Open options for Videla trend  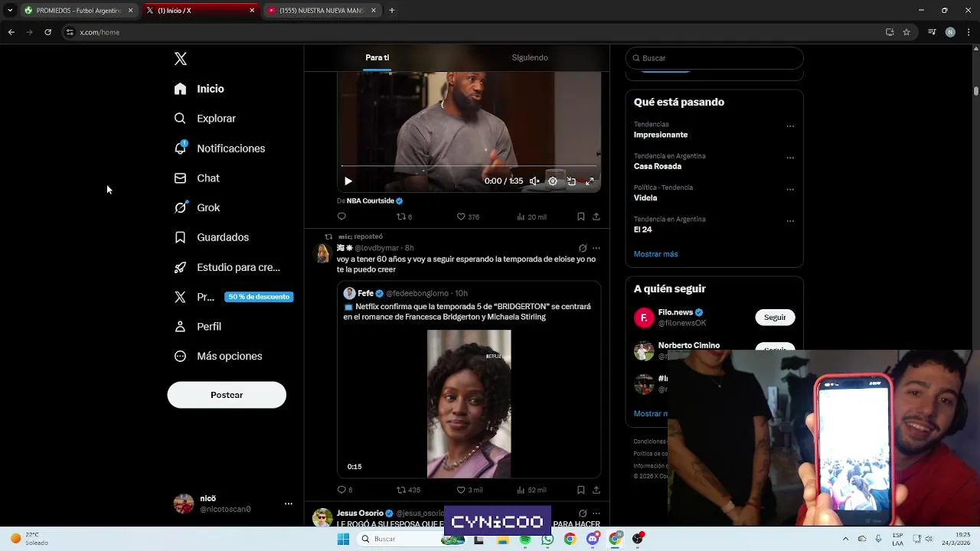pyautogui.click(x=790, y=189)
